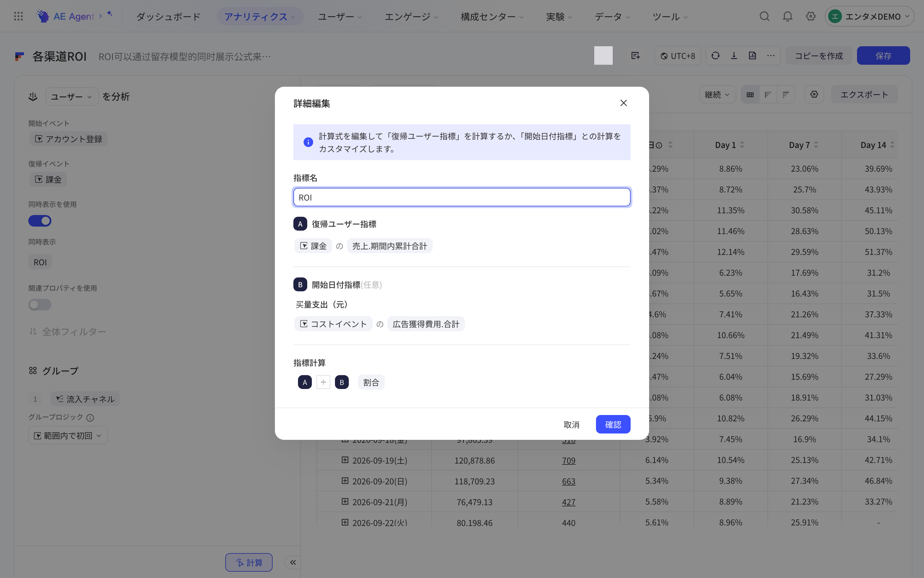Click the 指標名 input containing ROI
Screen dimensions: 924x578
462,197
